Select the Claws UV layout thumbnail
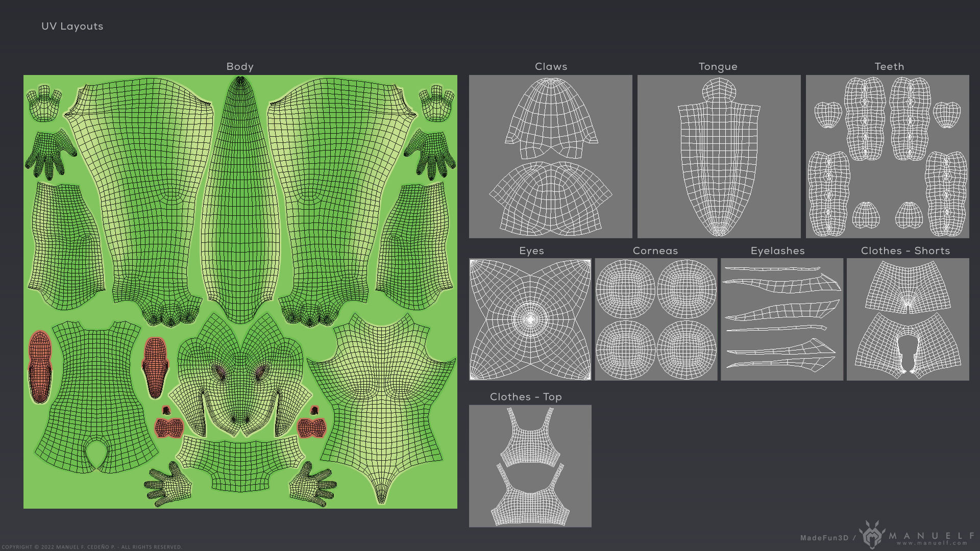 [550, 156]
